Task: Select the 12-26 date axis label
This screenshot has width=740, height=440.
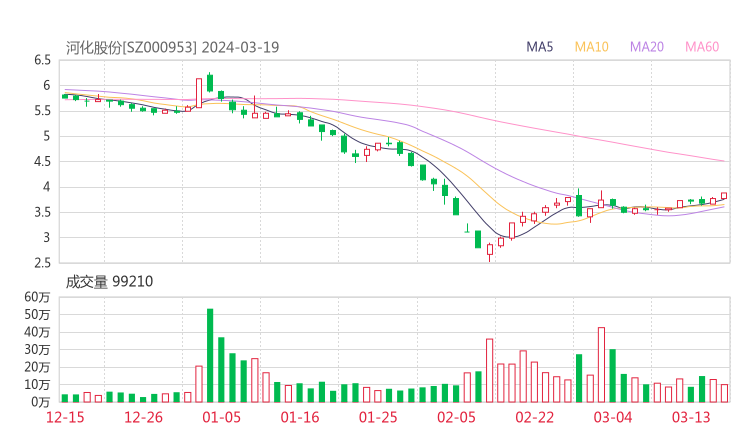Action: pos(143,417)
